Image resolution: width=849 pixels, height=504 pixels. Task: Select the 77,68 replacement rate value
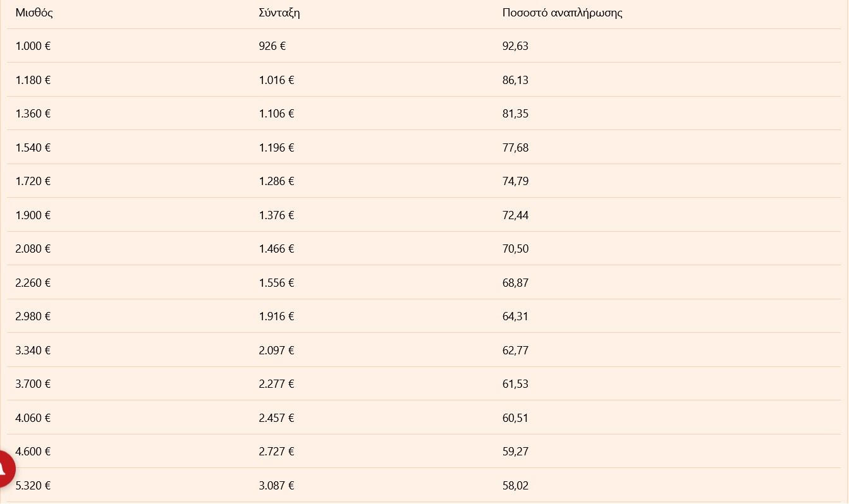coord(515,148)
